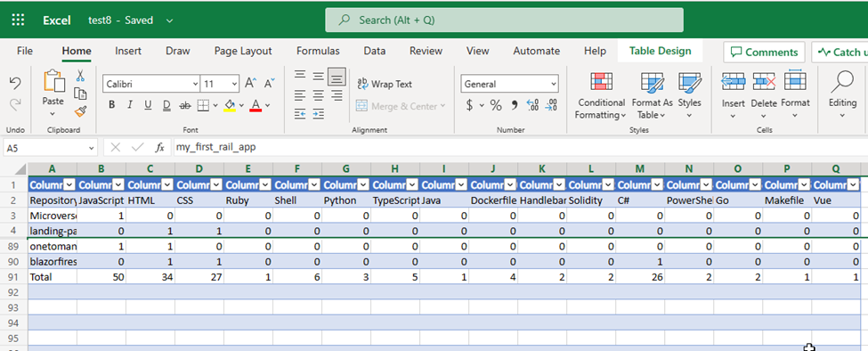Viewport: 868px width, 351px height.
Task: Open the font name Calibri dropdown
Action: (151, 84)
